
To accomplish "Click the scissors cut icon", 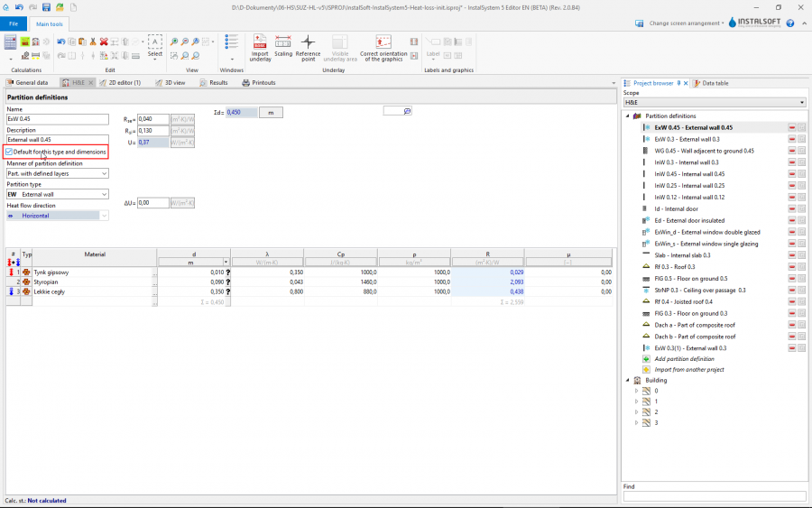I will pyautogui.click(x=93, y=42).
